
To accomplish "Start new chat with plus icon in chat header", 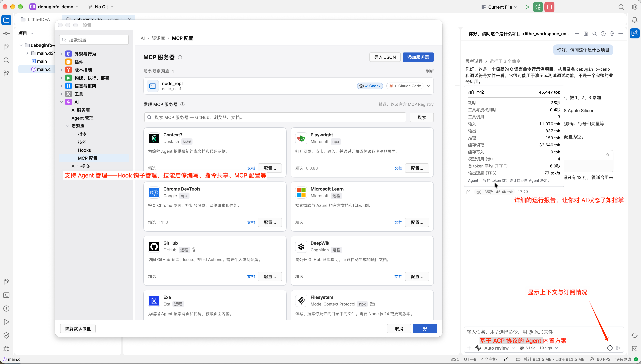I will click(577, 33).
